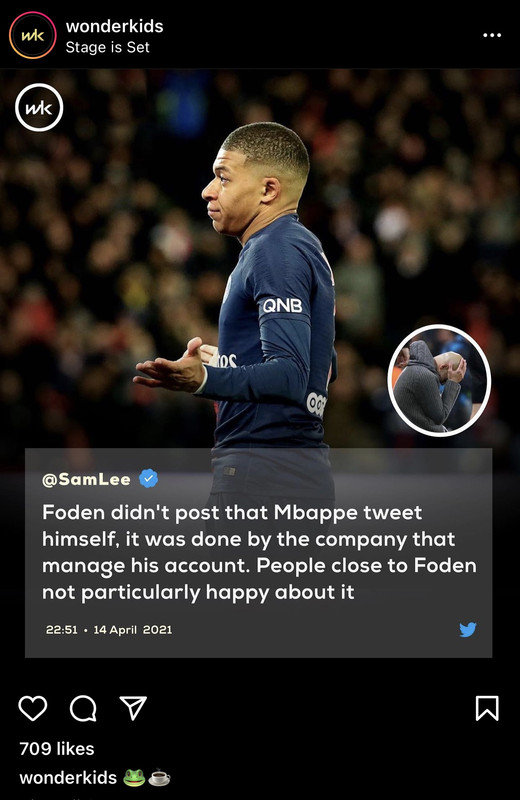520x800 pixels.
Task: View the list of 709 likes
Action: coord(57,748)
